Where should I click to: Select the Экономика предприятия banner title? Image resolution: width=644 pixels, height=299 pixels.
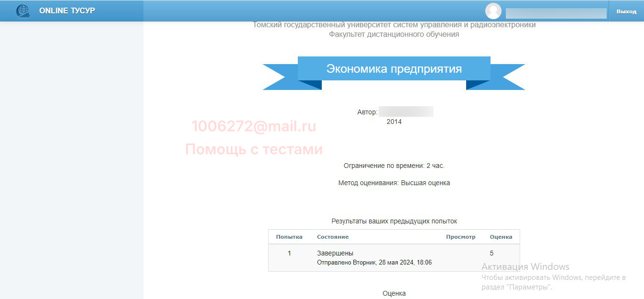click(x=394, y=69)
